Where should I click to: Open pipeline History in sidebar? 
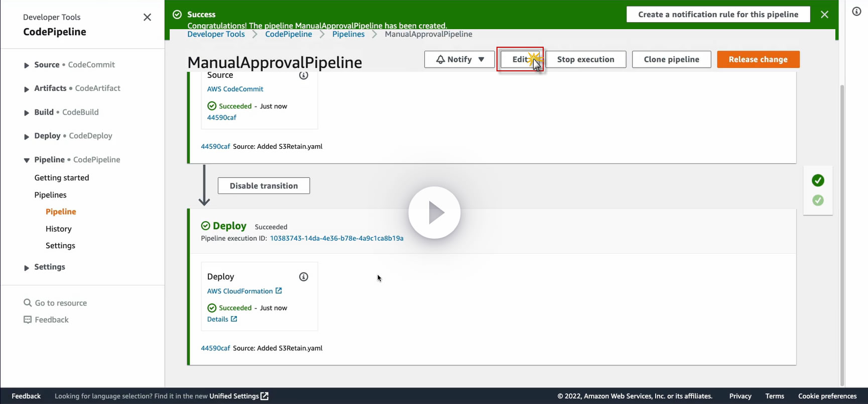point(59,229)
